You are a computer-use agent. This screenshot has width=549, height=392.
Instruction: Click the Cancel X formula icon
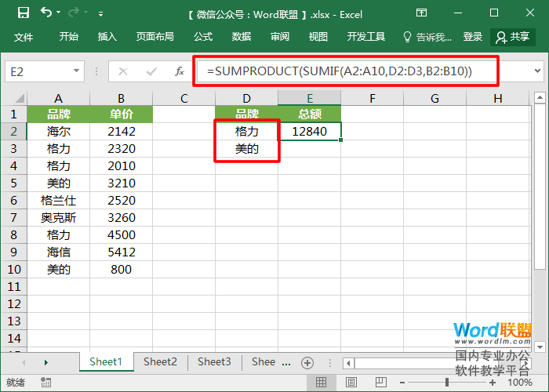coord(123,71)
